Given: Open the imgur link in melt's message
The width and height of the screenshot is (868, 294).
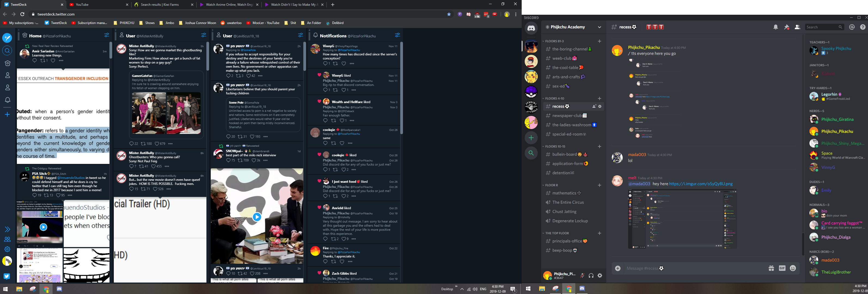Looking at the screenshot, I should [701, 184].
